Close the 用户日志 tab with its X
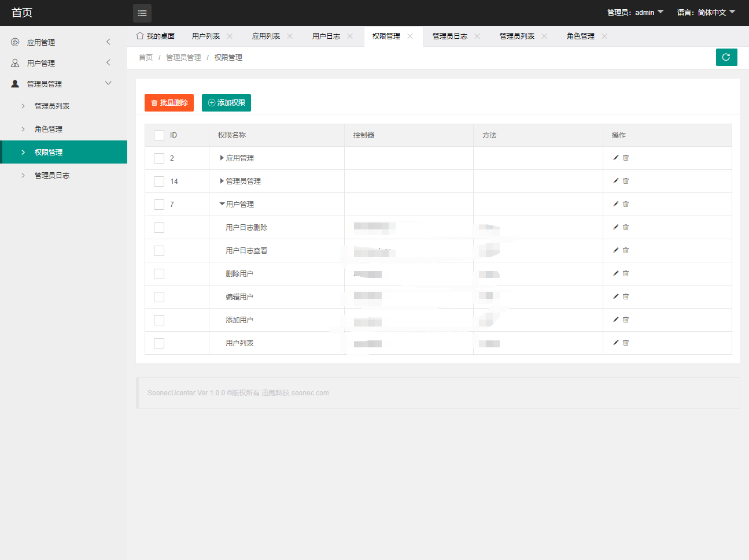This screenshot has width=749, height=560. 350,36
